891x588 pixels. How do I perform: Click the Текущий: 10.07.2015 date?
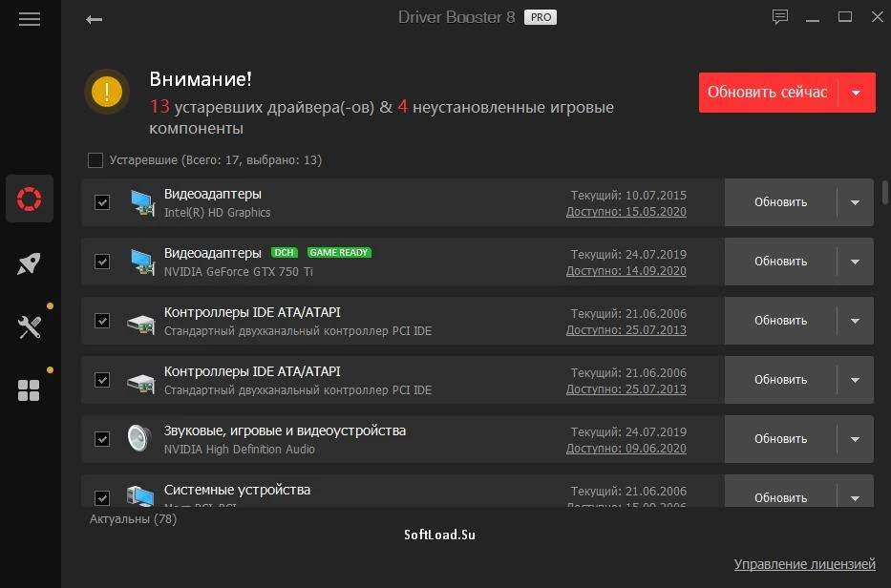(x=628, y=195)
